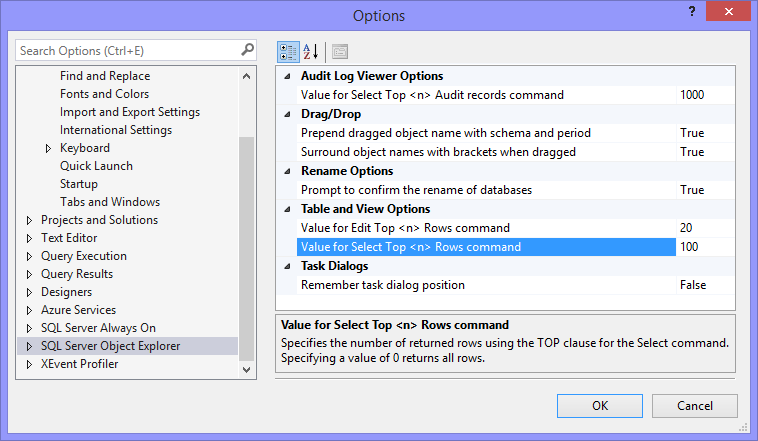Switch to Alphabetical sort view

pyautogui.click(x=310, y=51)
